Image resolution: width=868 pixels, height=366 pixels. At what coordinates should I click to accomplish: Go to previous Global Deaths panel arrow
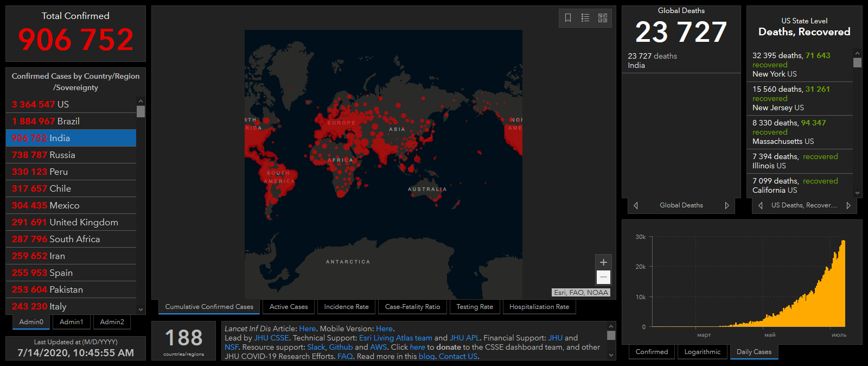coord(636,205)
